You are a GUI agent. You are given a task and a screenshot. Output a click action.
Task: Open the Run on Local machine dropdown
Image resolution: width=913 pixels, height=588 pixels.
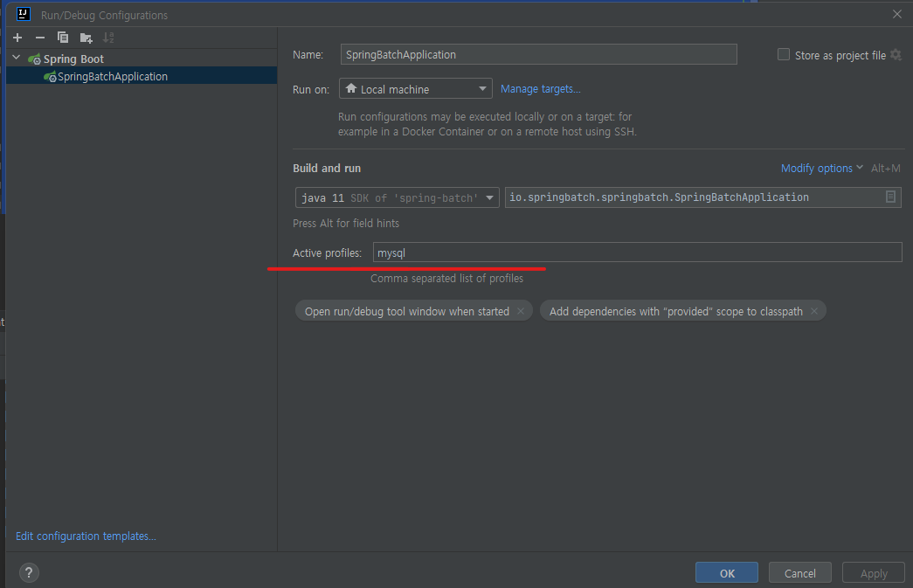pos(416,89)
